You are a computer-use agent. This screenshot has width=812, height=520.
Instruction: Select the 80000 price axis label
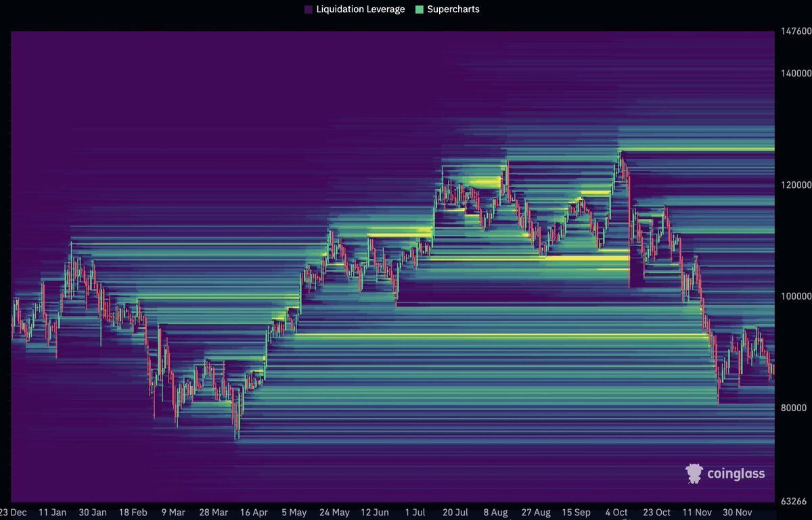click(792, 408)
